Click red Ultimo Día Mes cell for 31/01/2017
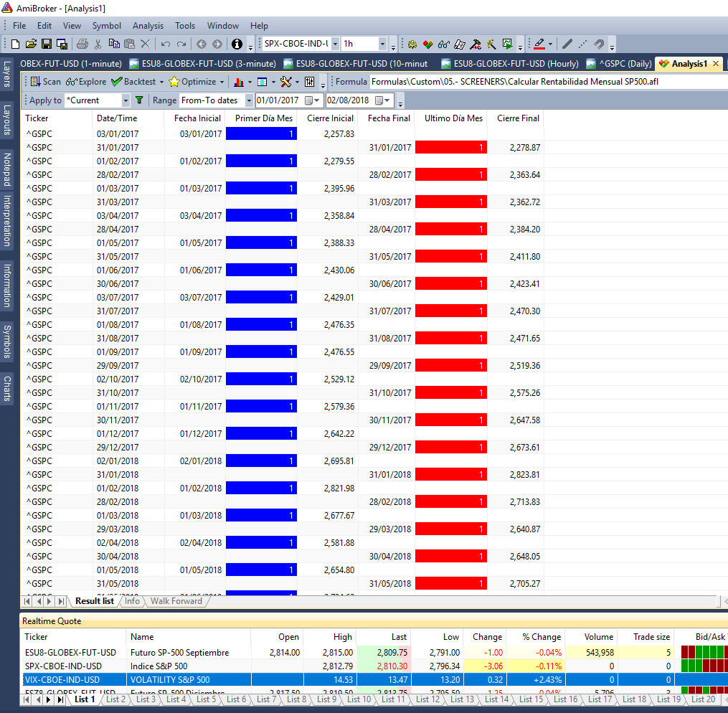The width and height of the screenshot is (728, 713). click(x=451, y=147)
